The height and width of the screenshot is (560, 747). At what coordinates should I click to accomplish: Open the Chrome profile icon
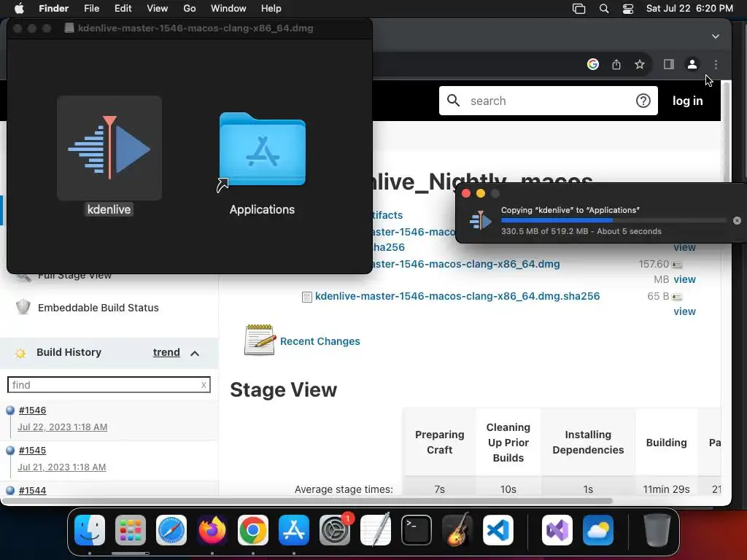pos(692,64)
